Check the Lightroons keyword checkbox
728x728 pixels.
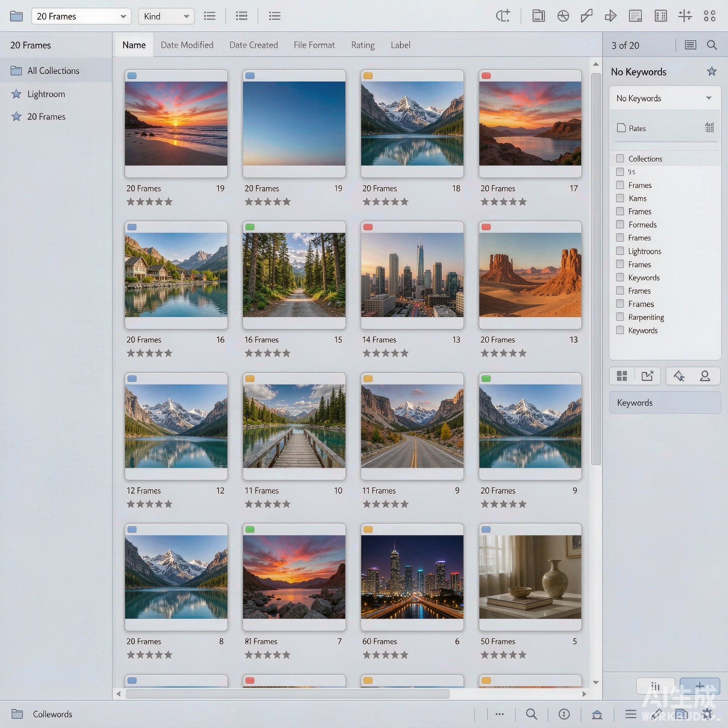point(620,251)
